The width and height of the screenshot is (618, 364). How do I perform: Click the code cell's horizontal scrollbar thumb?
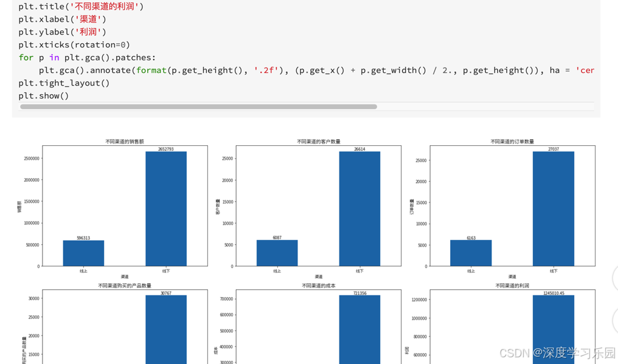click(199, 107)
